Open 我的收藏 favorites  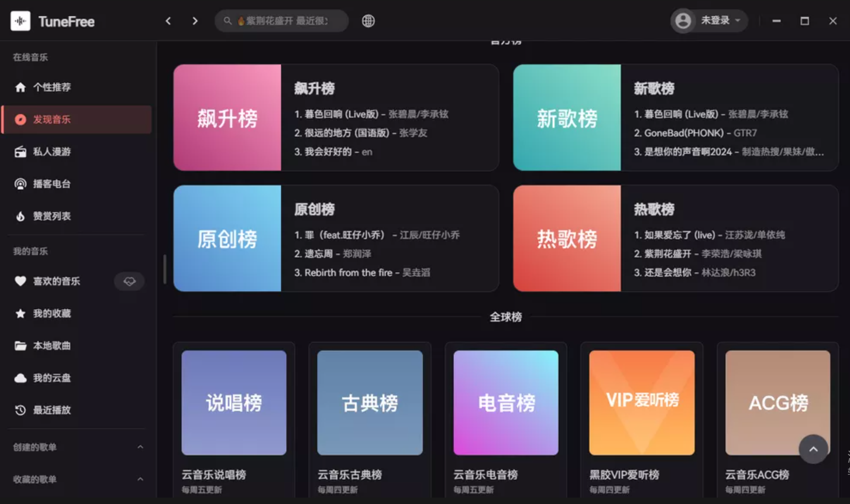[x=51, y=314]
